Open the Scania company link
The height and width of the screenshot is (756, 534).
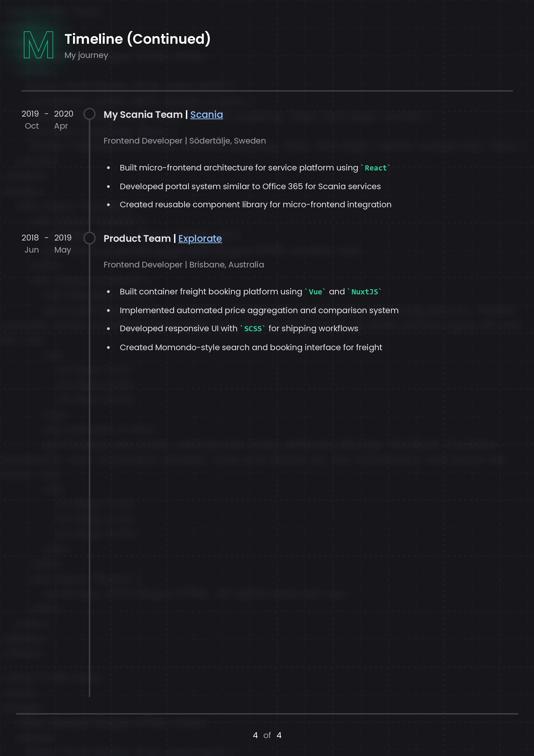click(206, 115)
